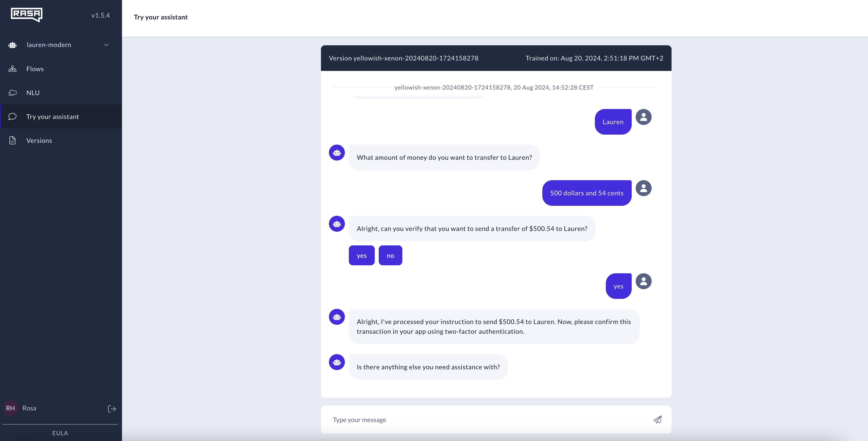
Task: Click the Flows sitemap icon
Action: [12, 69]
